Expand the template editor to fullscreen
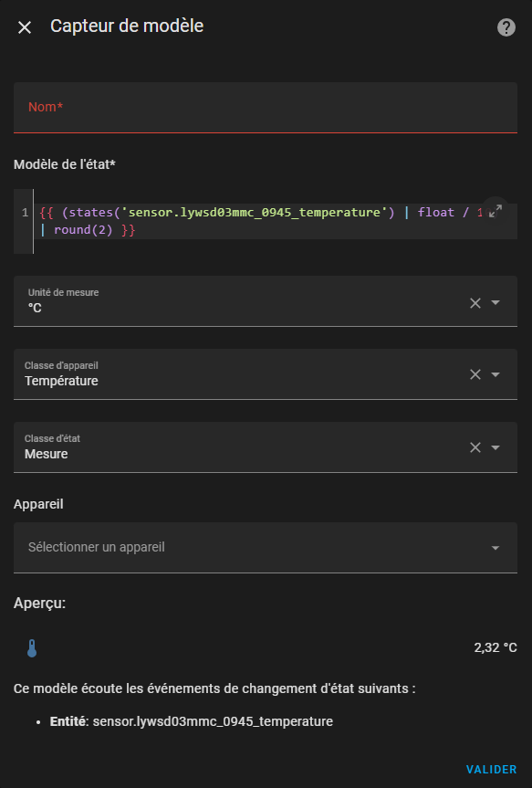Image resolution: width=532 pixels, height=788 pixels. (x=495, y=211)
